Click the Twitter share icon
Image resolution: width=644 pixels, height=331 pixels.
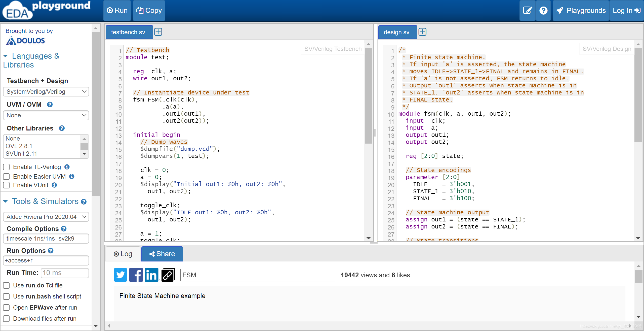(120, 275)
